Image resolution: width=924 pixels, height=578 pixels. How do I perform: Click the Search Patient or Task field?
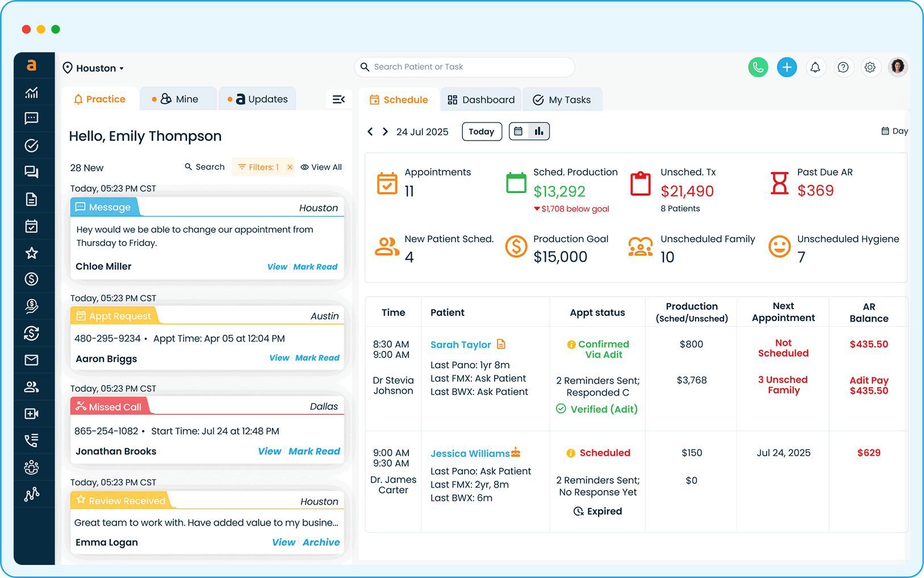click(x=465, y=67)
